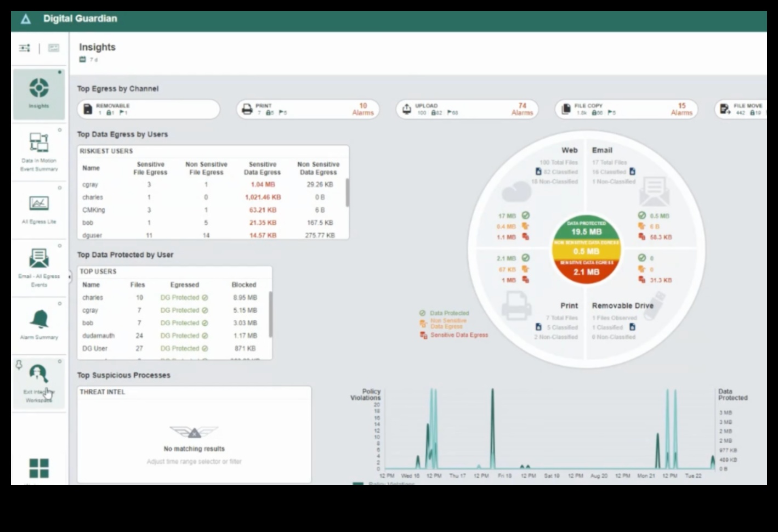Select the DG User row in Top Users
This screenshot has width=778, height=532.
(174, 348)
